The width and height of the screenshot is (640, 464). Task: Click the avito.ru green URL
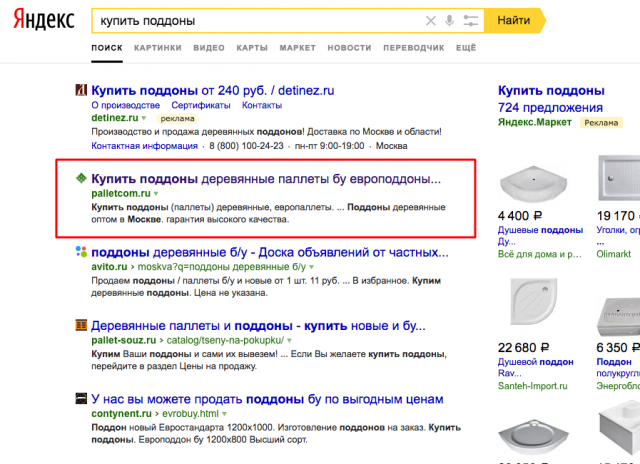tap(109, 267)
